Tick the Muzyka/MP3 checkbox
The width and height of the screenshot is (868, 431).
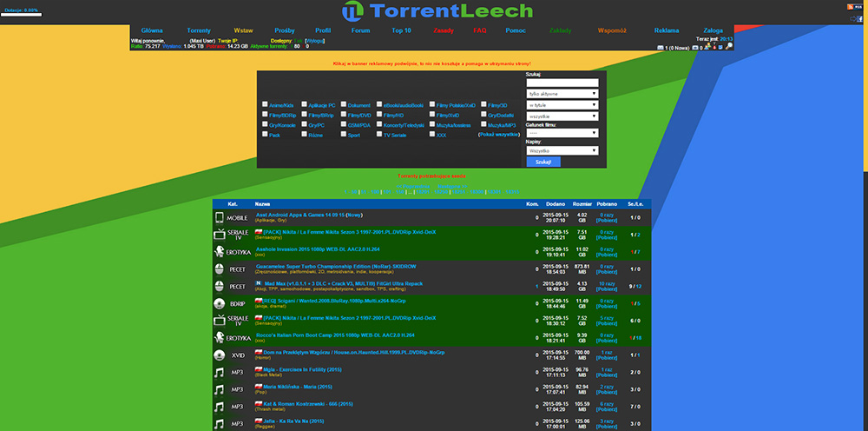tap(483, 124)
